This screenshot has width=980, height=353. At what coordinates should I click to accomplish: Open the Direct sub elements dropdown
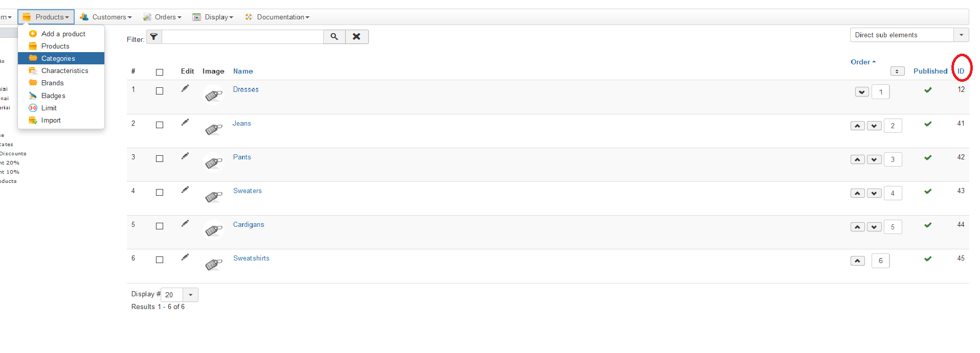point(909,35)
